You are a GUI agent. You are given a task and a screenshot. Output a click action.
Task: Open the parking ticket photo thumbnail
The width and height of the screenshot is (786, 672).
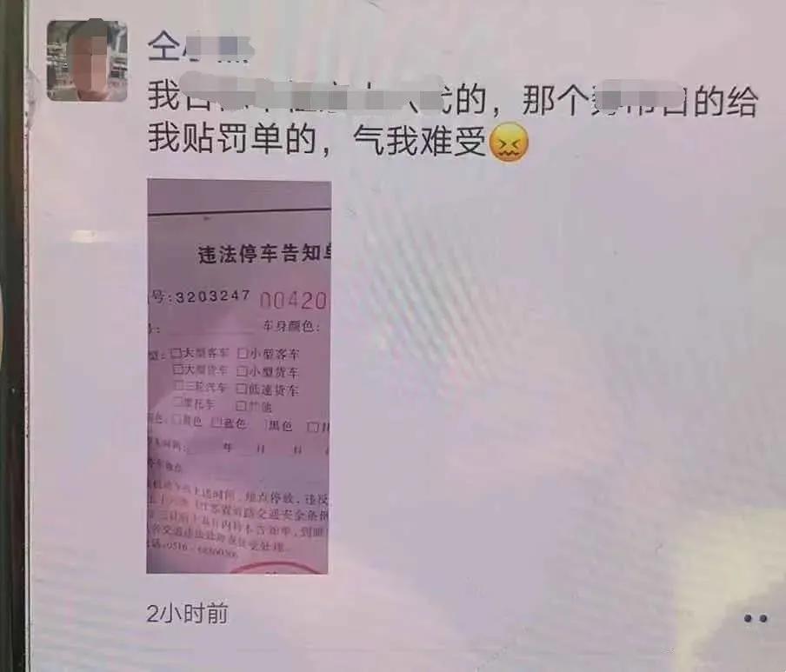[238, 376]
